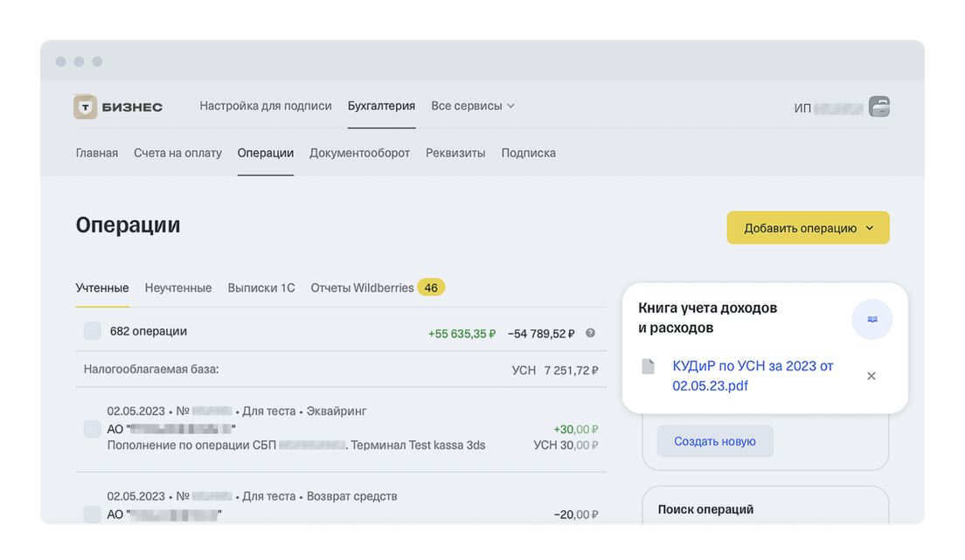Expand the 'Все сервисы' dropdown
965x560 pixels.
click(472, 106)
